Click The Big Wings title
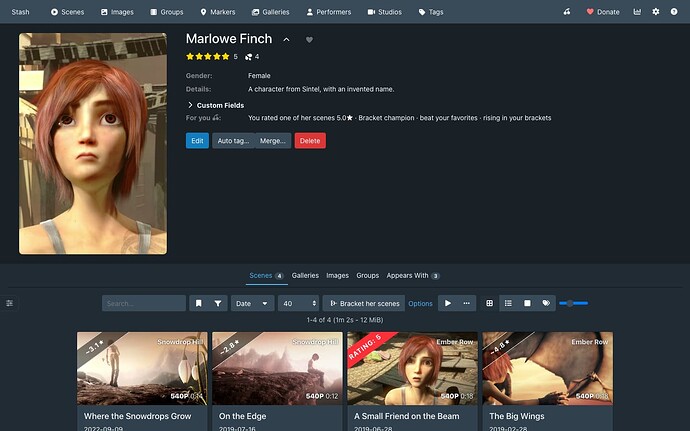This screenshot has height=431, width=690. (x=517, y=416)
